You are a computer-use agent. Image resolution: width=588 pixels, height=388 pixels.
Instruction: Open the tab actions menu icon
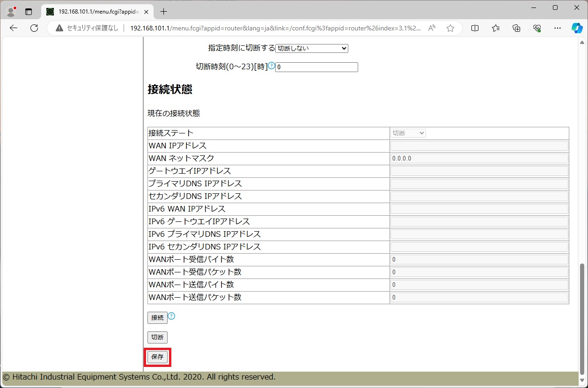pyautogui.click(x=29, y=11)
